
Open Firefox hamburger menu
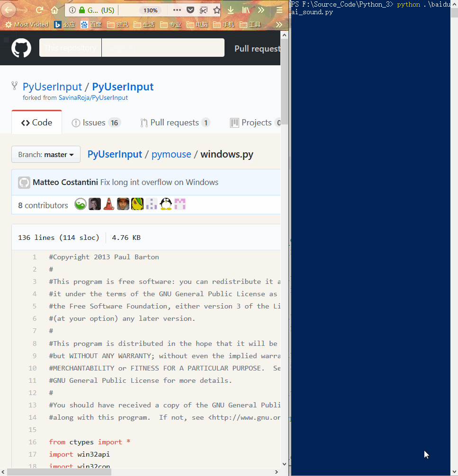click(279, 10)
